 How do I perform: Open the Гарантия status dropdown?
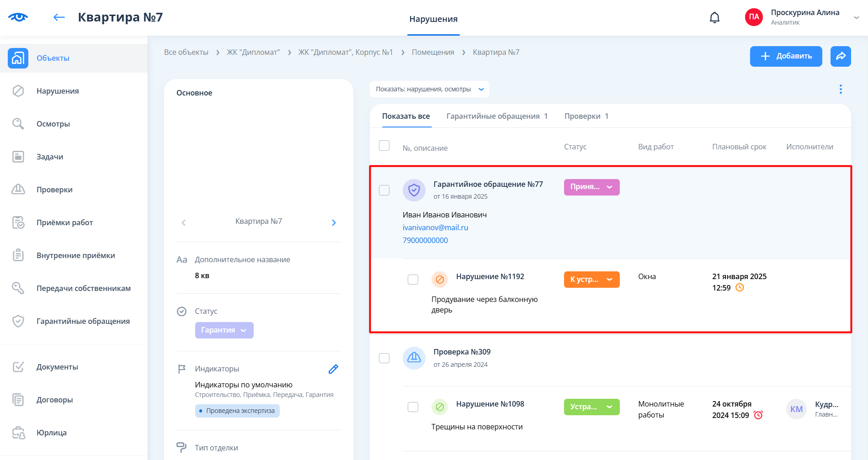(224, 330)
